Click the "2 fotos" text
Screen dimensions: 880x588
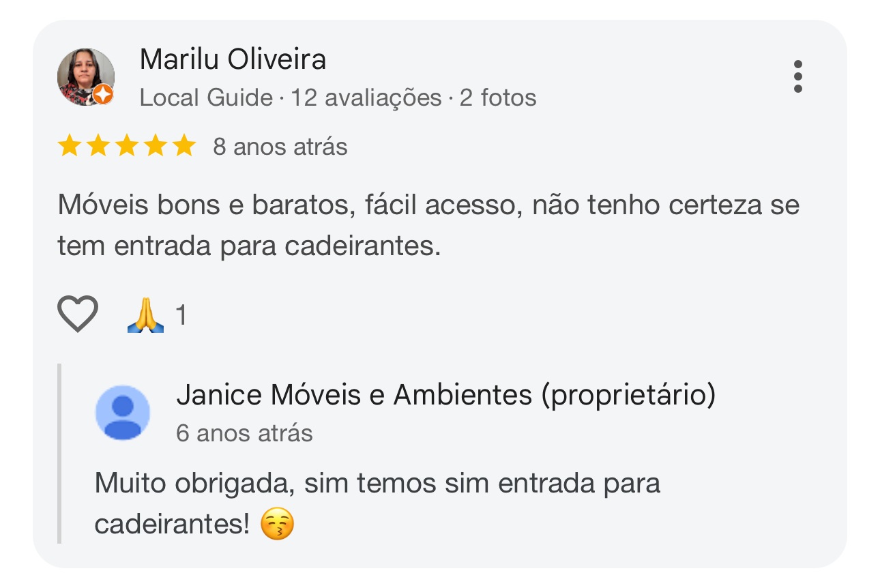tap(498, 98)
